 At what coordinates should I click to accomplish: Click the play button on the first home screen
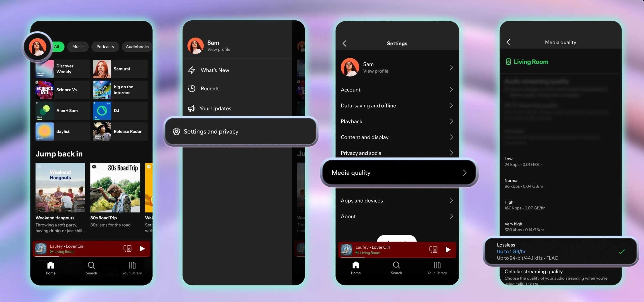[142, 249]
